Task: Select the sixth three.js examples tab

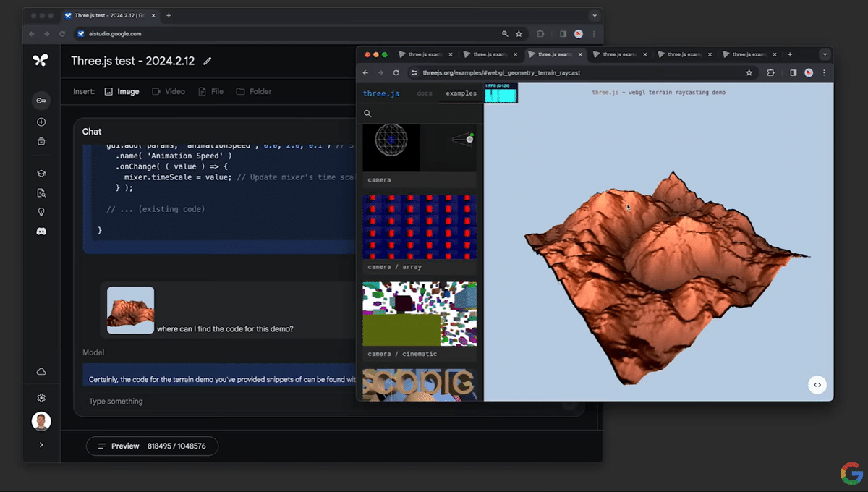Action: [749, 54]
